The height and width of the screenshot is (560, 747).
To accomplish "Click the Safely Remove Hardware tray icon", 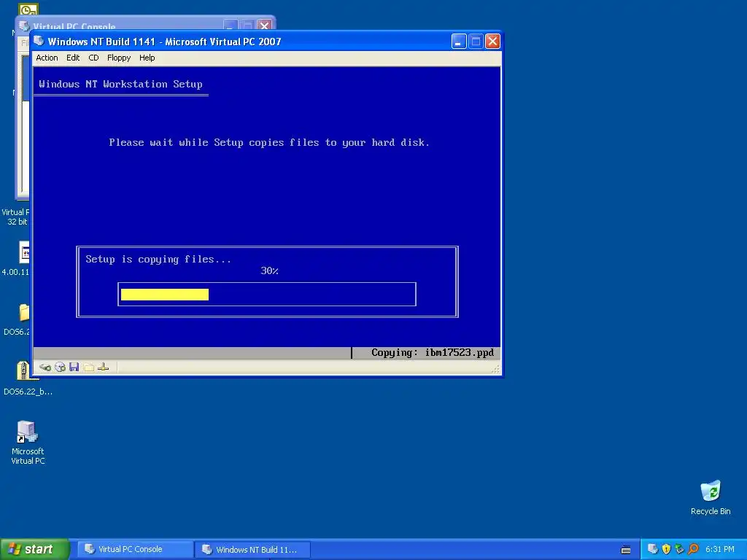I will click(679, 549).
